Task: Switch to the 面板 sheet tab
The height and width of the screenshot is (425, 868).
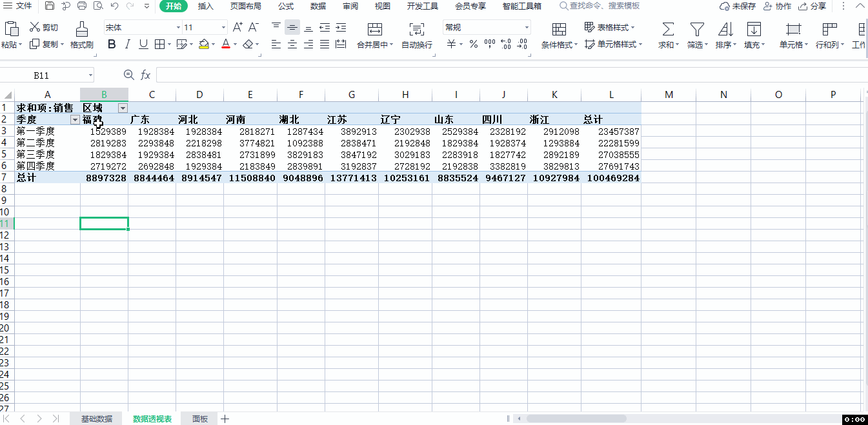Action: (200, 419)
